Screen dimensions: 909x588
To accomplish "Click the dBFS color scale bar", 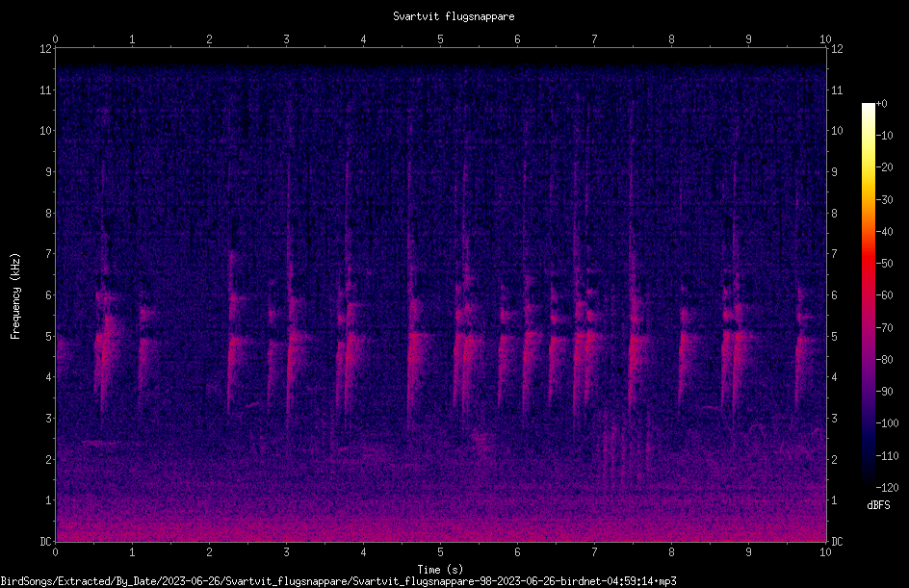I will coord(869,295).
